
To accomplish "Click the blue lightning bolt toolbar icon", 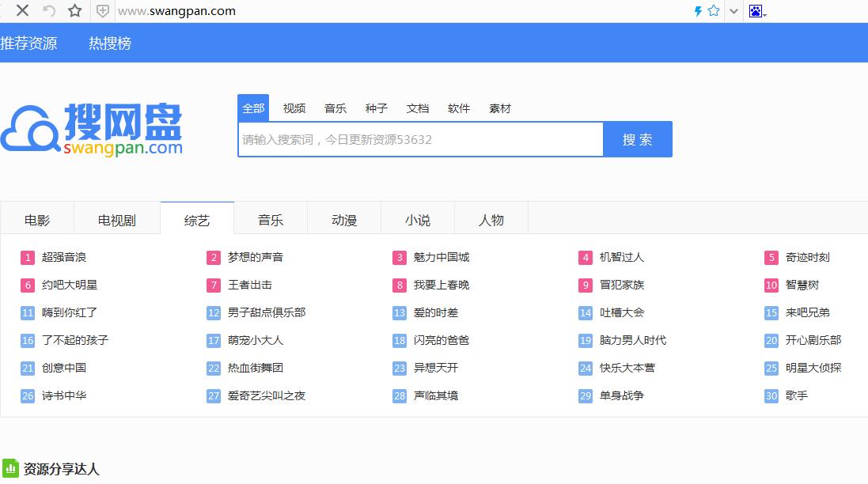I will click(x=697, y=10).
